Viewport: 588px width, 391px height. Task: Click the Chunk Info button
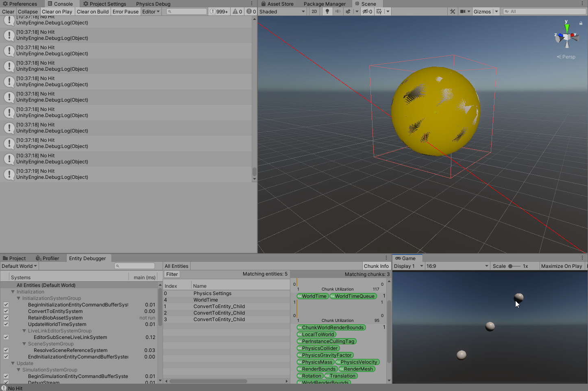[376, 266]
